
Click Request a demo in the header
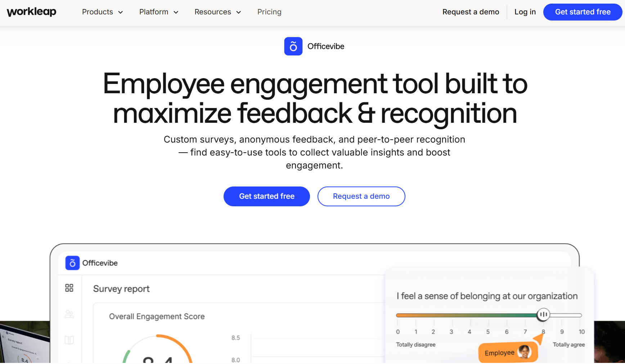click(471, 12)
